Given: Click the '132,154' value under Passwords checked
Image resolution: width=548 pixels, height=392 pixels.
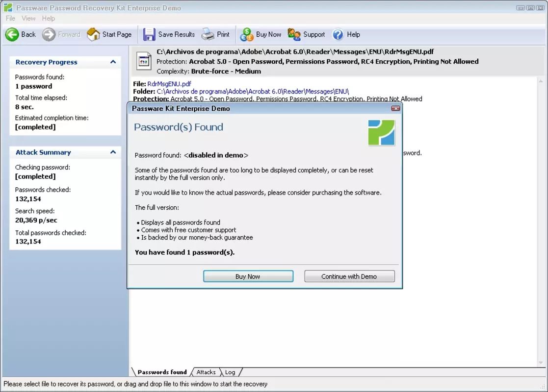Looking at the screenshot, I should [28, 199].
